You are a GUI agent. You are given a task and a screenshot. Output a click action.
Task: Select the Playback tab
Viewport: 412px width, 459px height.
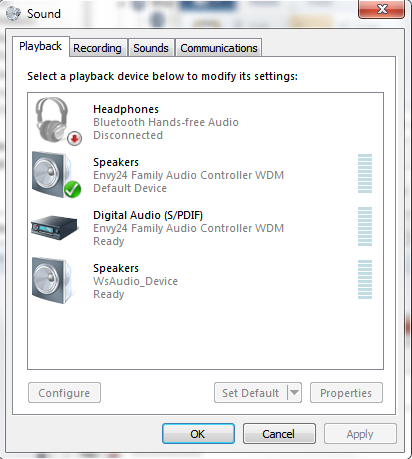[41, 46]
